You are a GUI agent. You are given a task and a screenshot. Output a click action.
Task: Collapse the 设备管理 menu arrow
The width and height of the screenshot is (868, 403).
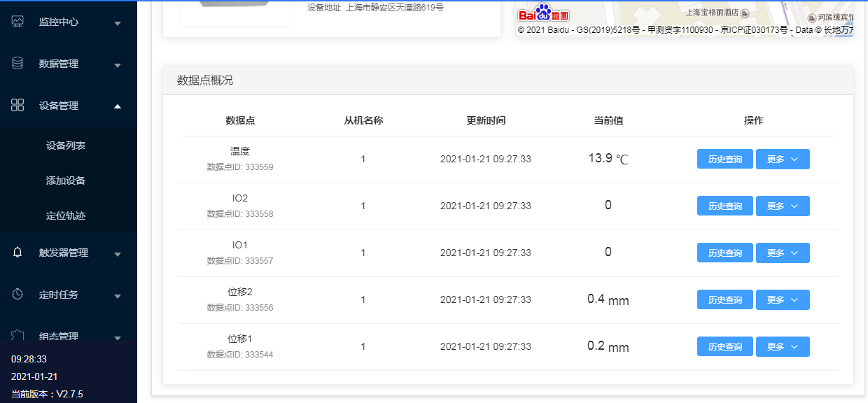118,106
